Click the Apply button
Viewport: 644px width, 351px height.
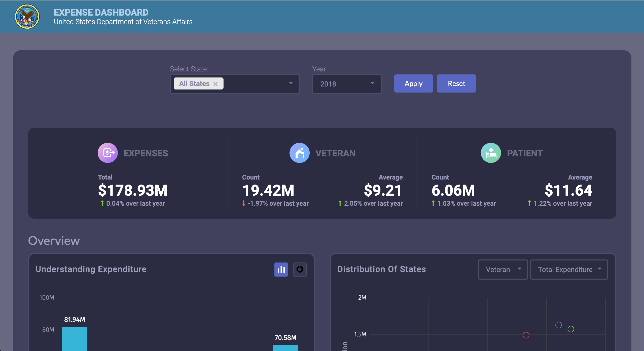tap(413, 83)
